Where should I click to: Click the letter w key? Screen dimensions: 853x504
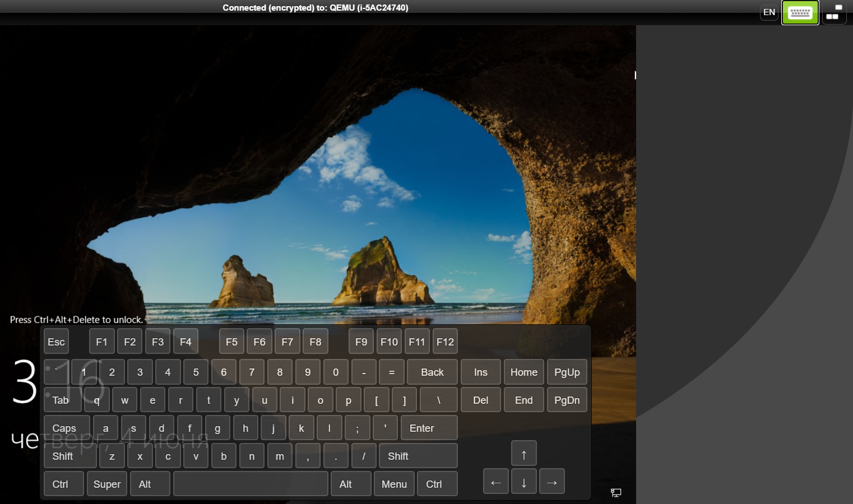[x=124, y=400]
